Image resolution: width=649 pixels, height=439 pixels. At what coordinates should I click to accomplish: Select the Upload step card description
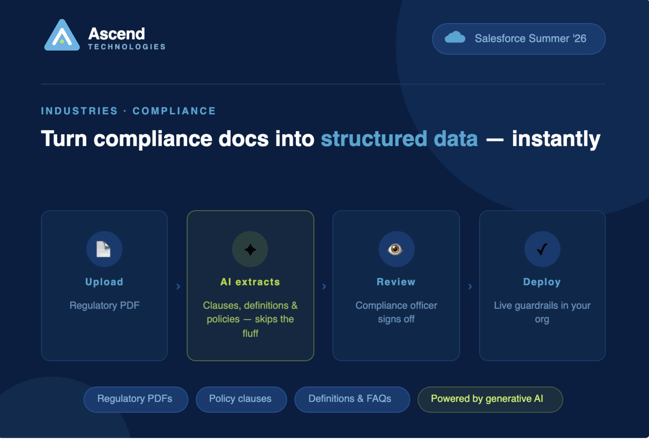104,306
